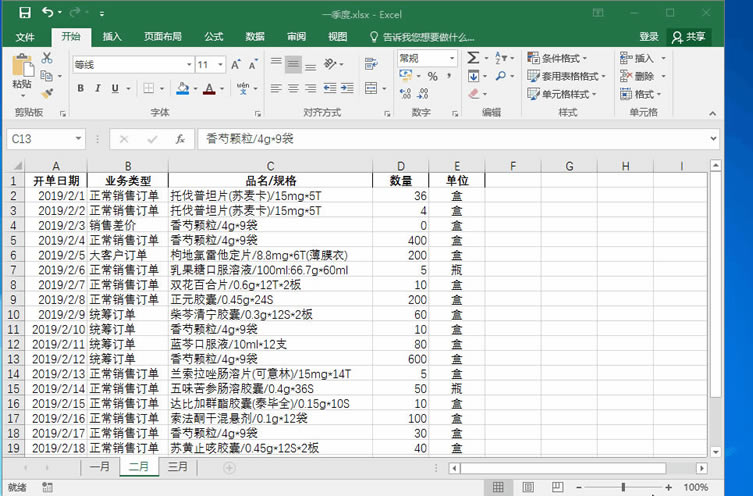Click the Increase Indent icon

pyautogui.click(x=347, y=88)
